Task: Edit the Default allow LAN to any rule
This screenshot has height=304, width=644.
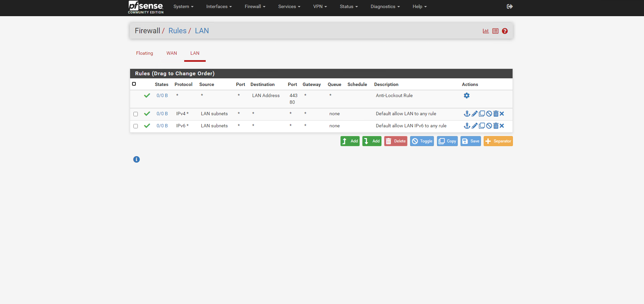Action: click(474, 114)
